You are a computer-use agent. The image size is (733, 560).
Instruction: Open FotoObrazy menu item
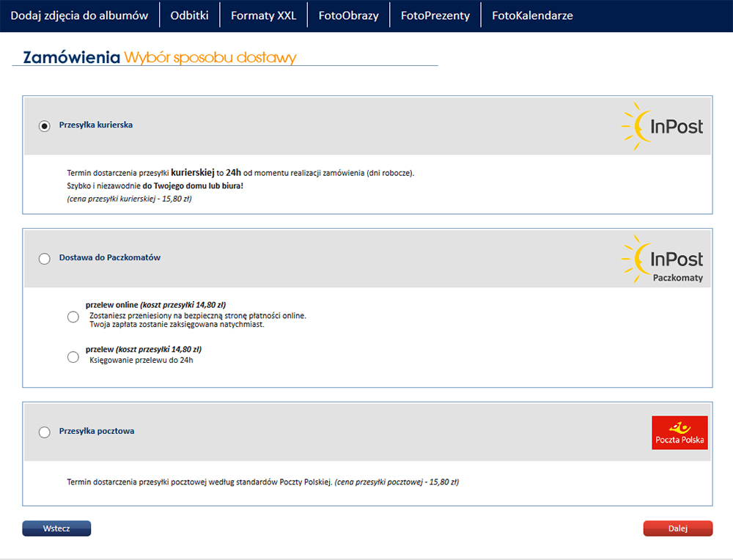pyautogui.click(x=348, y=15)
